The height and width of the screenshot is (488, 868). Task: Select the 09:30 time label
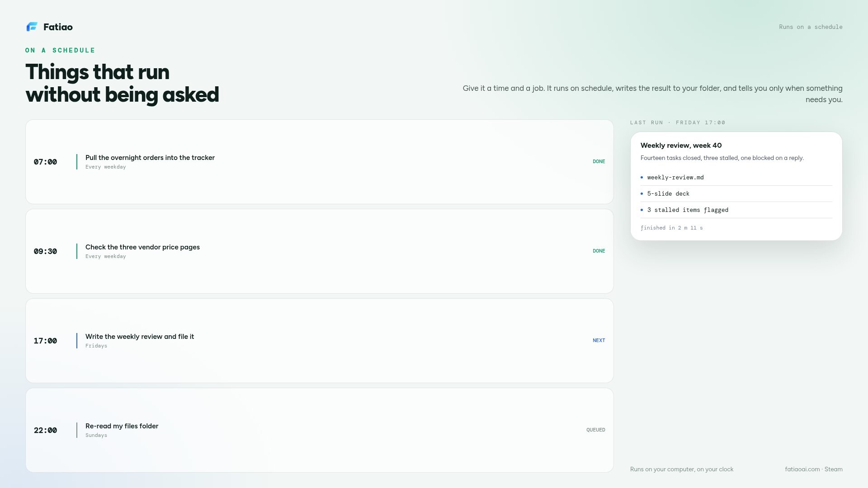[x=45, y=251]
